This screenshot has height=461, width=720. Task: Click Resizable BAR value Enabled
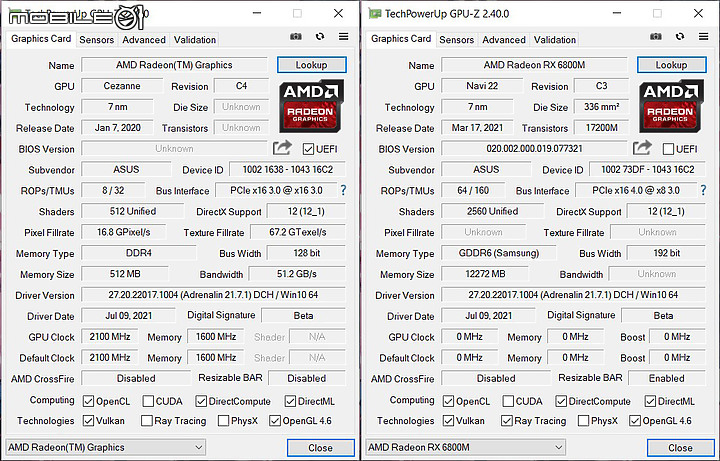tap(667, 378)
